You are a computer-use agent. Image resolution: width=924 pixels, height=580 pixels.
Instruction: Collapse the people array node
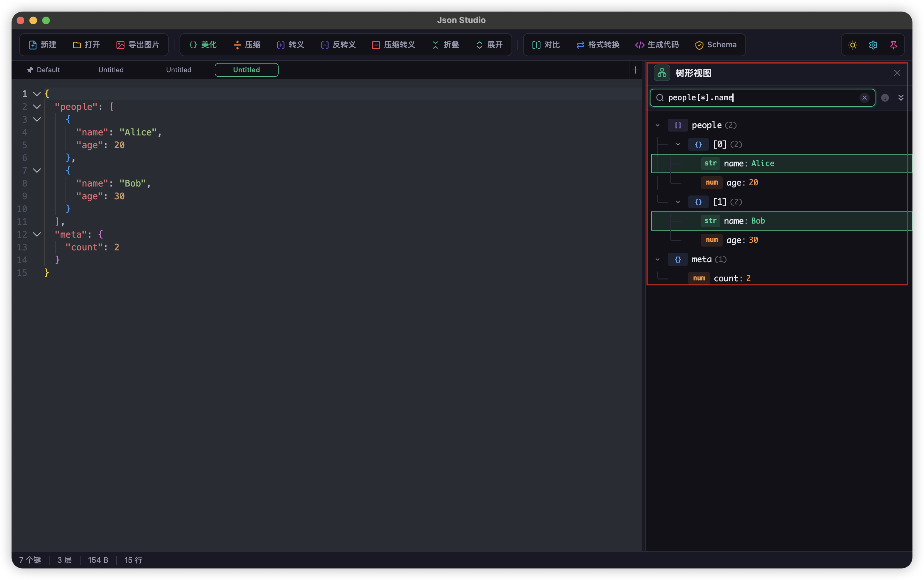[x=658, y=125]
